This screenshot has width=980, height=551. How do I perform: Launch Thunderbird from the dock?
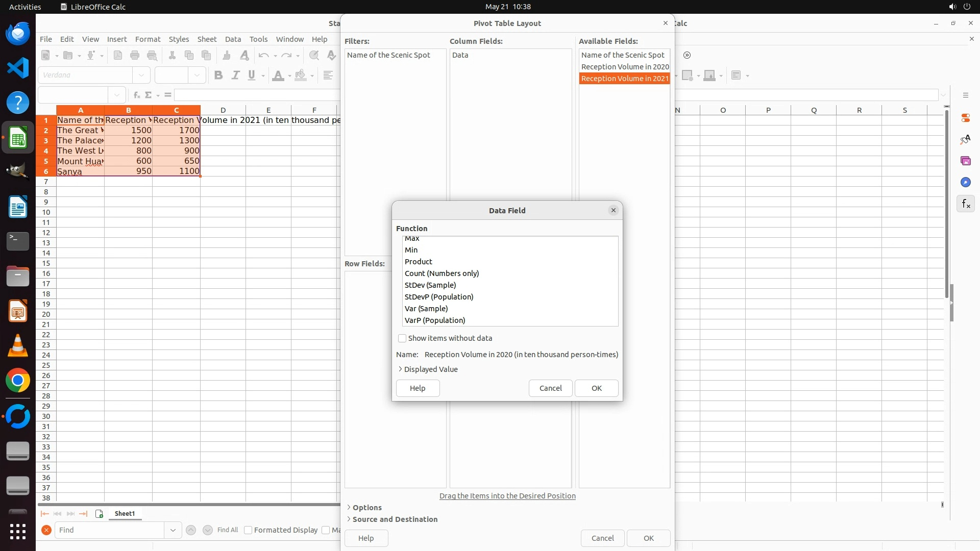pyautogui.click(x=18, y=34)
